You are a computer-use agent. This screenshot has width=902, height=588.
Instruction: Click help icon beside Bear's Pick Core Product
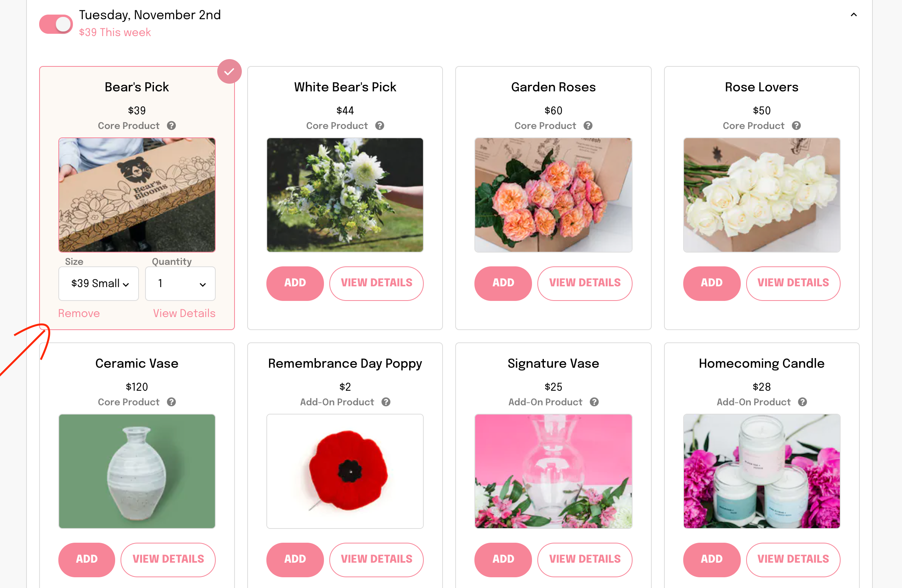tap(171, 126)
